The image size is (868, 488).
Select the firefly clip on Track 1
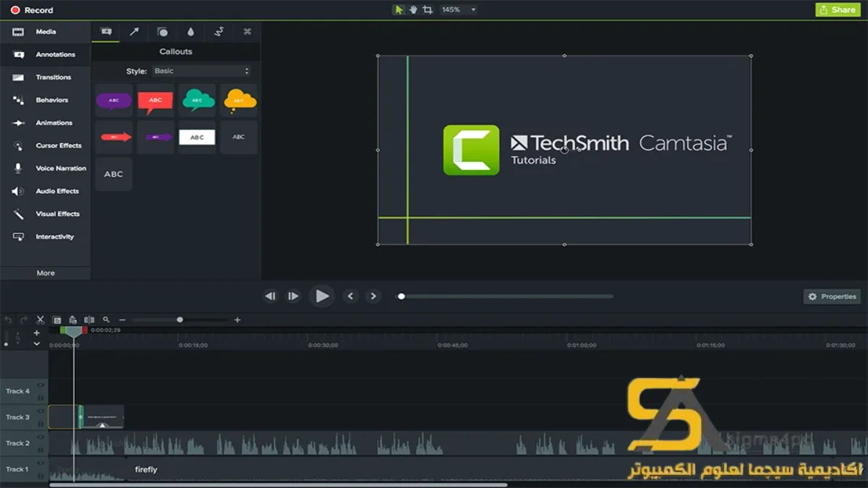point(146,470)
